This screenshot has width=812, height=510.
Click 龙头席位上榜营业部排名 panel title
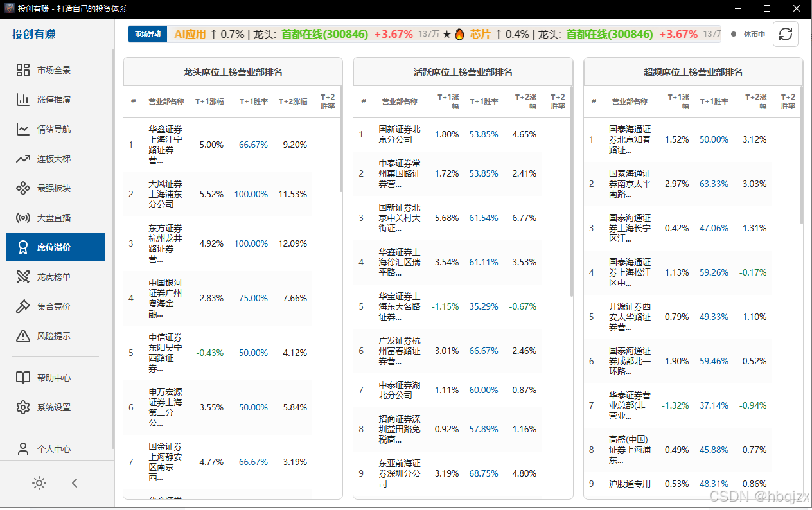[x=233, y=72]
